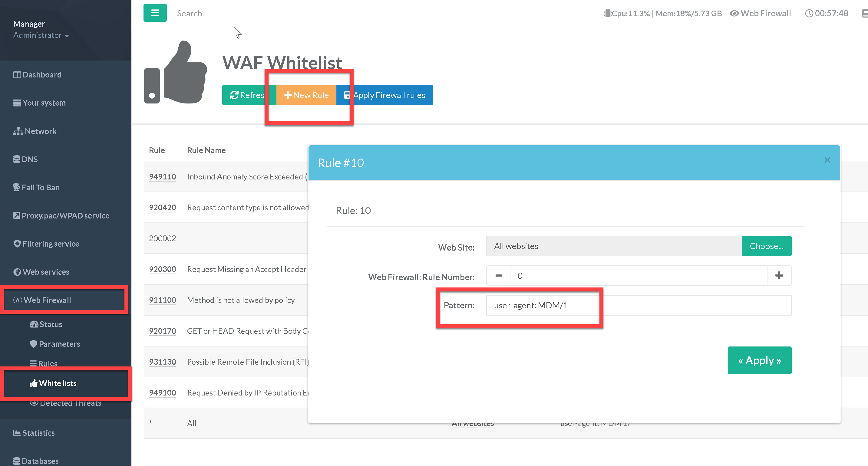Choose a web site for the rule
The image size is (868, 466).
point(766,246)
